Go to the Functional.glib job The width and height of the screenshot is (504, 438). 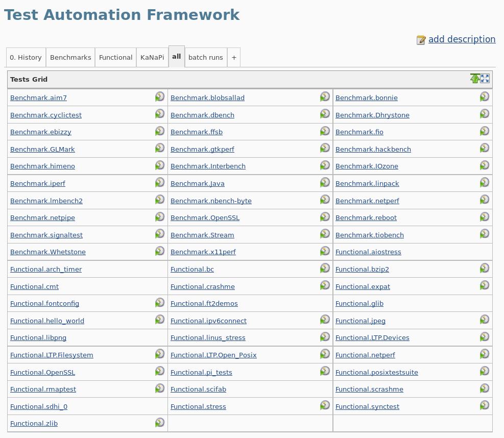pos(359,303)
